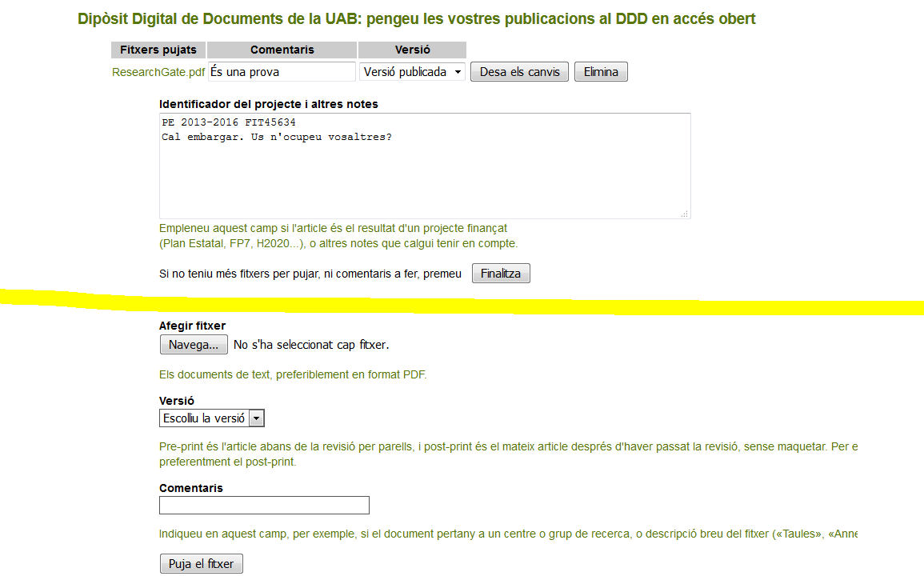924x584 pixels.
Task: Click the "Dipòsit Digital de Documents" page heading
Action: click(x=416, y=18)
